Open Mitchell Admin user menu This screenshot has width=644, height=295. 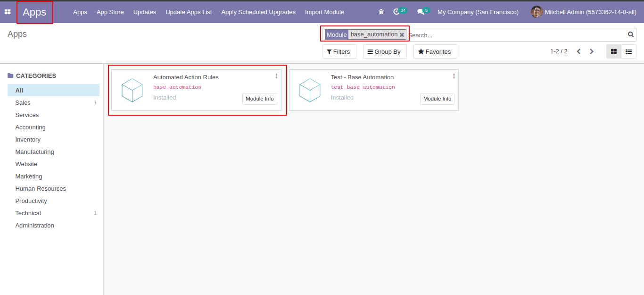tap(583, 12)
